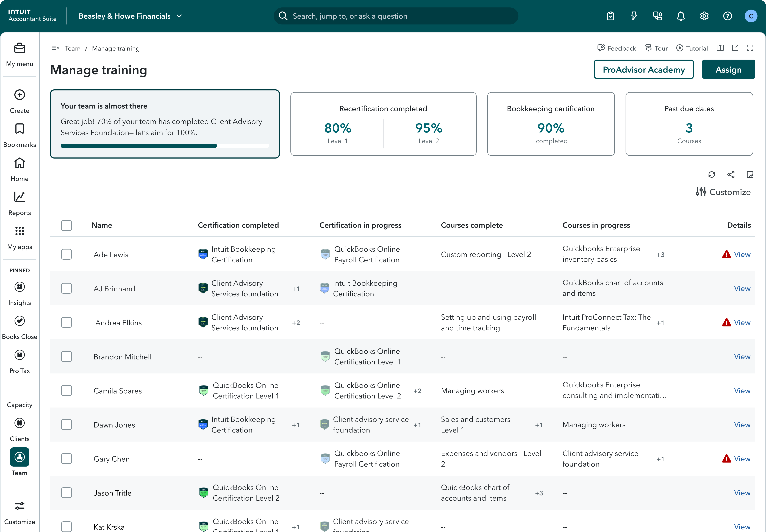766x532 pixels.
Task: Share the manage training report
Action: pos(731,174)
